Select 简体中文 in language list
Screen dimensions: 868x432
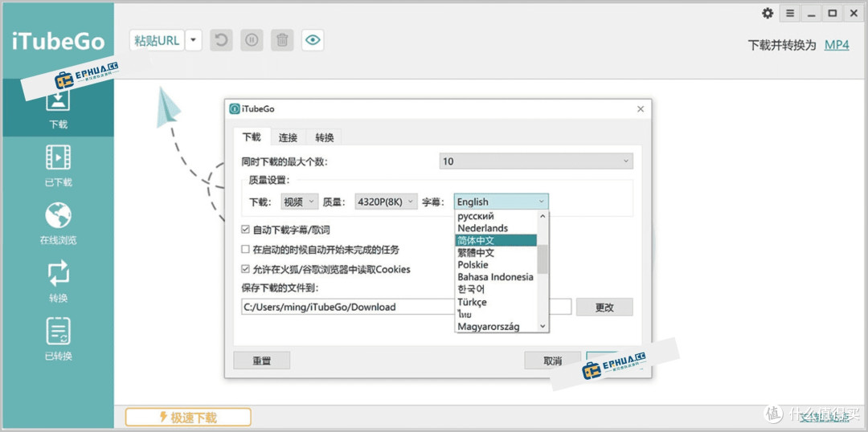496,240
